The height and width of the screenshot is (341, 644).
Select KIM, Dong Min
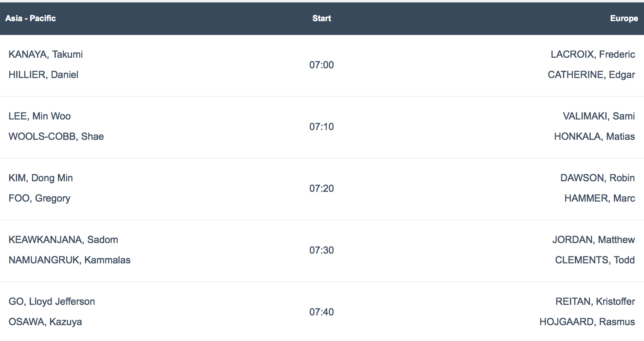[x=41, y=178]
